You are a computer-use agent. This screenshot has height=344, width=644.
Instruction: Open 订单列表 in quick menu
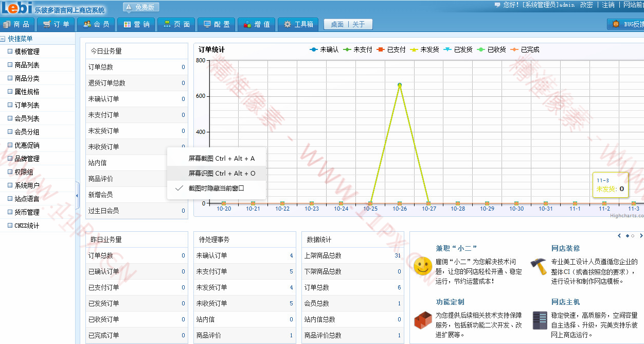(27, 105)
